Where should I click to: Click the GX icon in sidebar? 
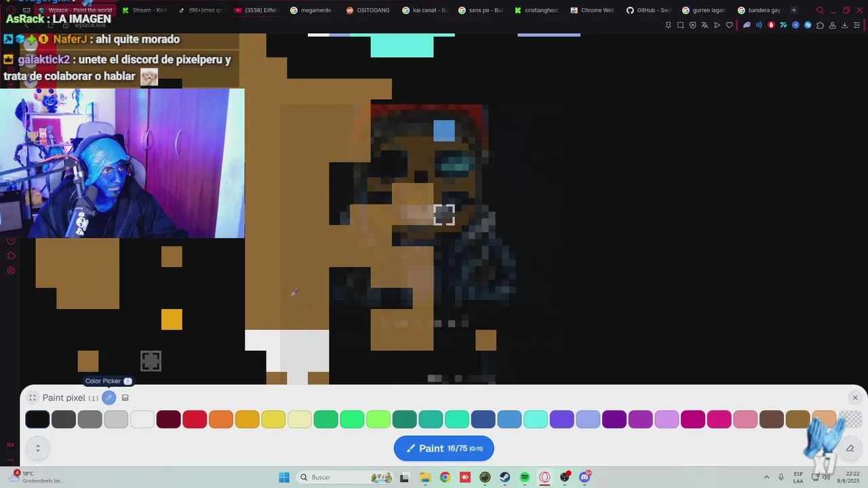pyautogui.click(x=11, y=445)
